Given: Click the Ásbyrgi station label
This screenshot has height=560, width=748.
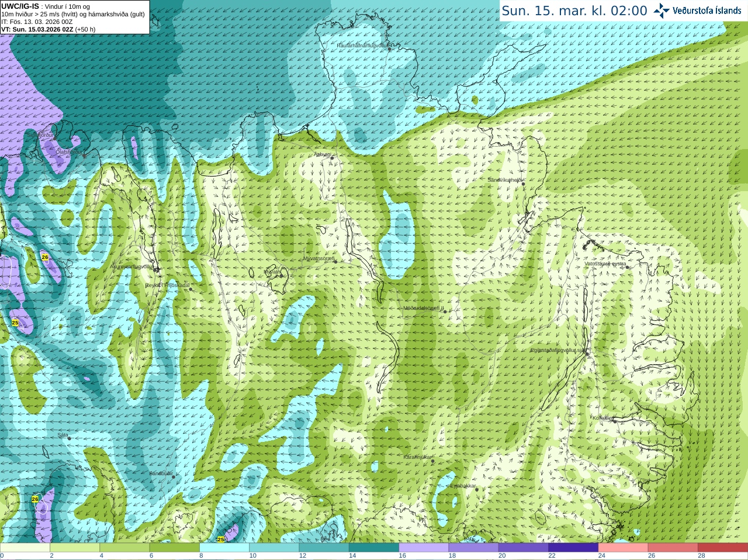Looking at the screenshot, I should click(323, 154).
